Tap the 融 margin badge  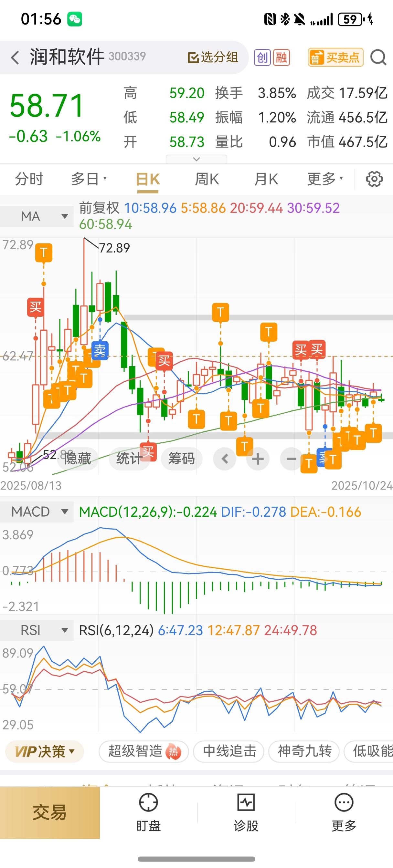pyautogui.click(x=282, y=57)
